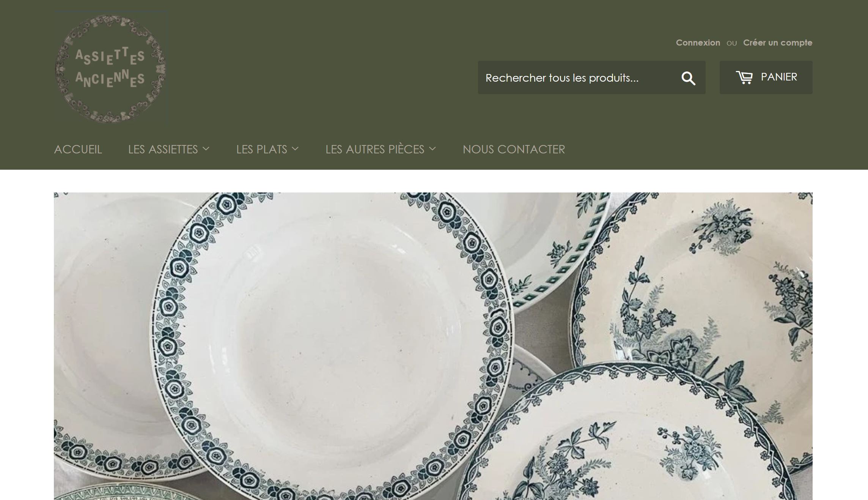Click the plates hero banner image
The image size is (868, 500).
[x=433, y=346]
